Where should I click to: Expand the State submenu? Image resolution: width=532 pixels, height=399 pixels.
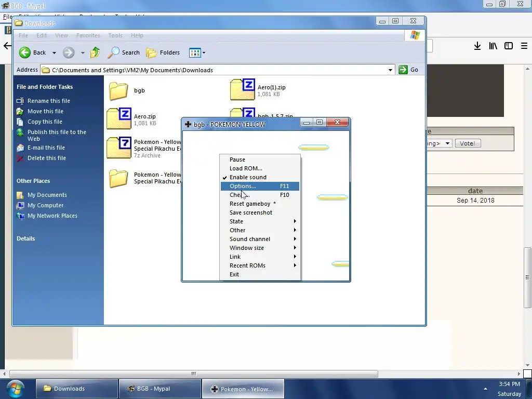[260, 221]
